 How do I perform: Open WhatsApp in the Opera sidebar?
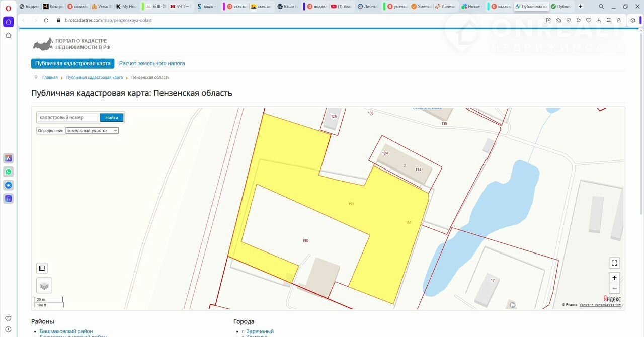point(8,172)
